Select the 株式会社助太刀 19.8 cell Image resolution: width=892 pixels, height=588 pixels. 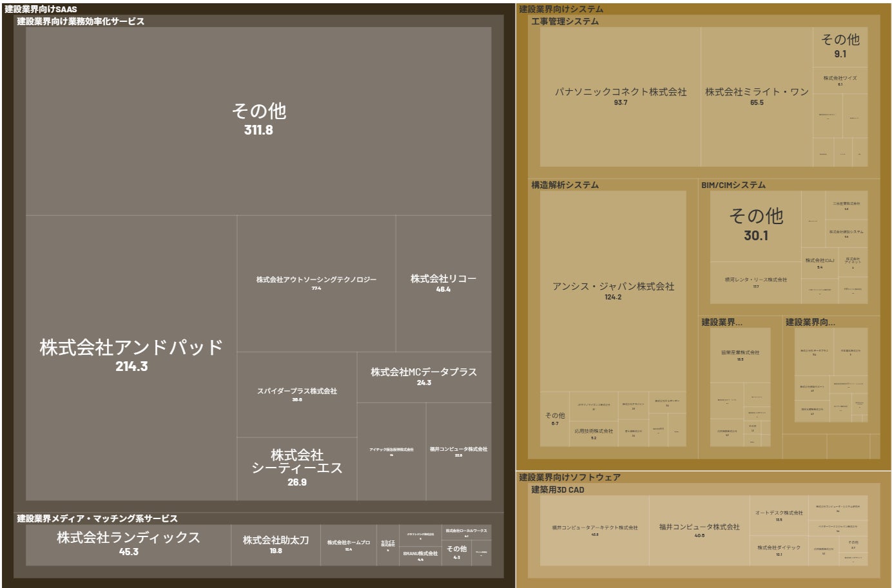point(276,545)
